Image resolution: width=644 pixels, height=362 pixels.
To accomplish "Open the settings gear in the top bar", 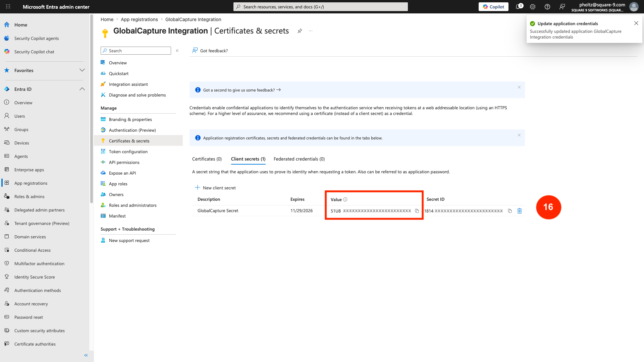I will [x=533, y=7].
